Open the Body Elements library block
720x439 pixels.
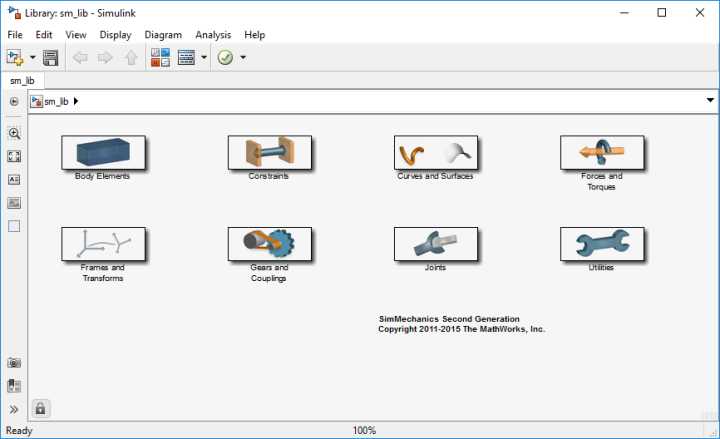coord(103,152)
